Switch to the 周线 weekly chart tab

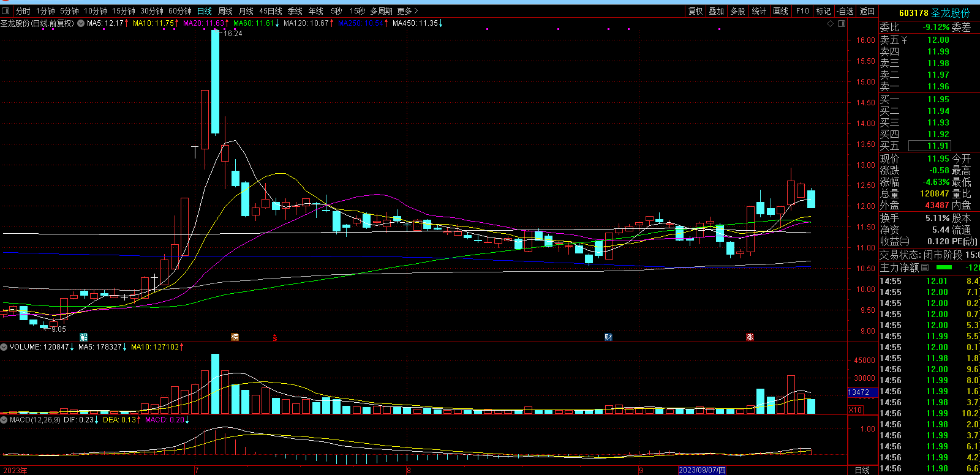point(225,11)
